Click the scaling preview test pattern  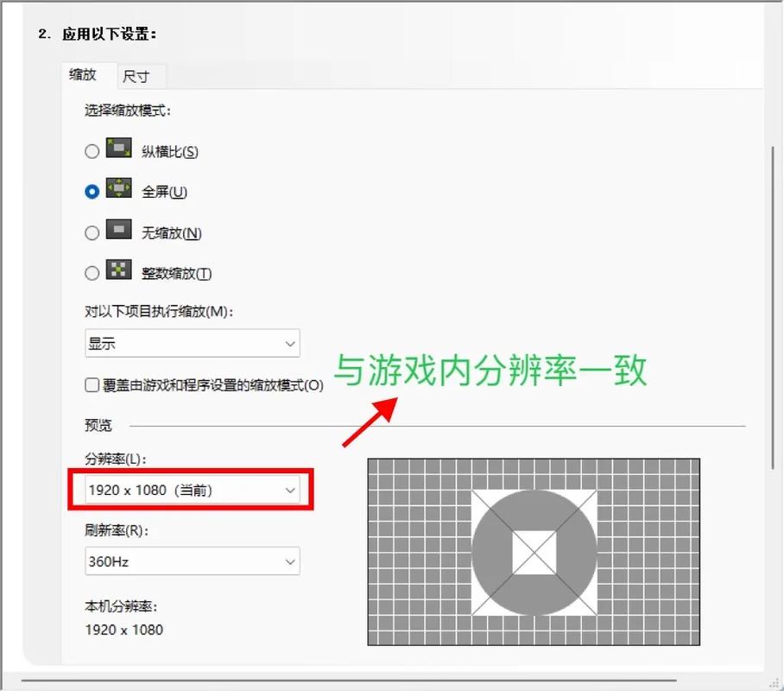(534, 552)
